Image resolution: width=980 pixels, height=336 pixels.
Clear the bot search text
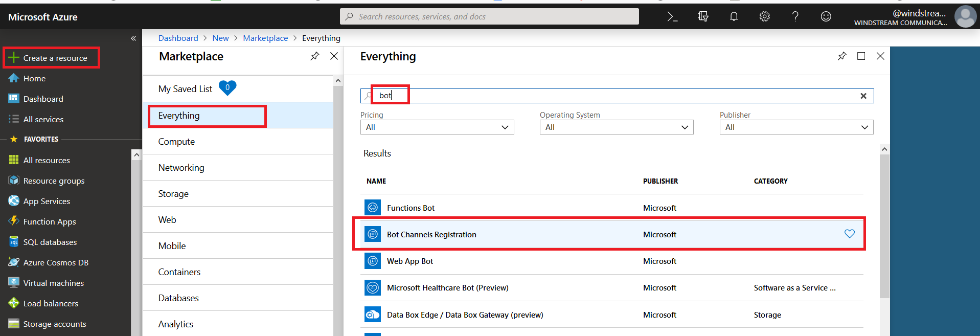coord(863,96)
